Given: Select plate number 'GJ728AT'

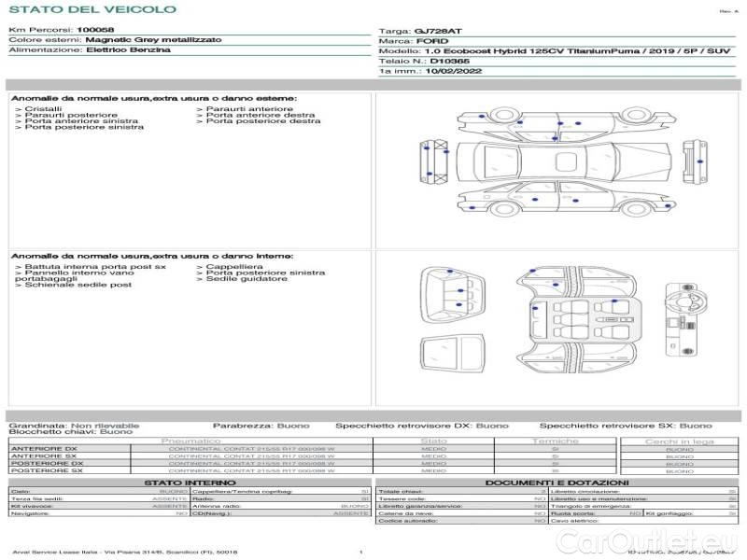Looking at the screenshot, I should point(438,32).
